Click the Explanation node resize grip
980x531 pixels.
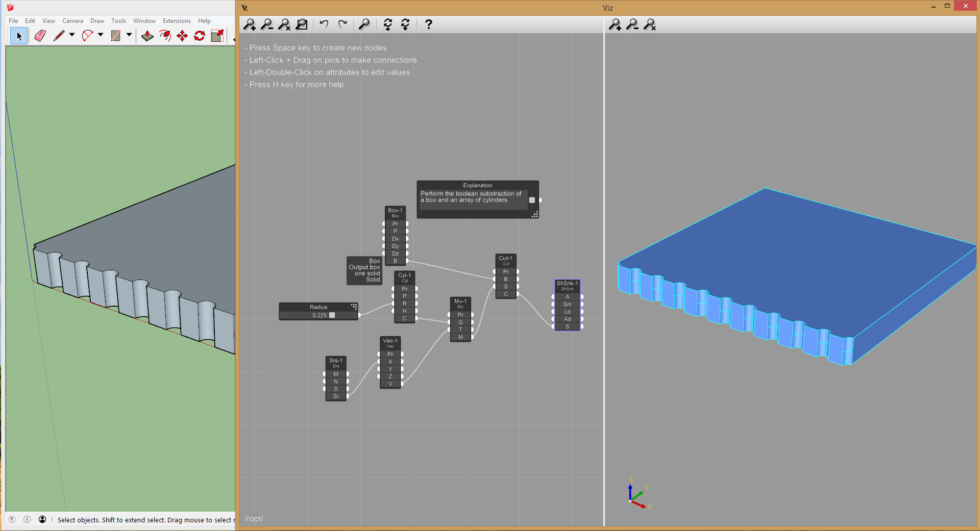click(534, 215)
